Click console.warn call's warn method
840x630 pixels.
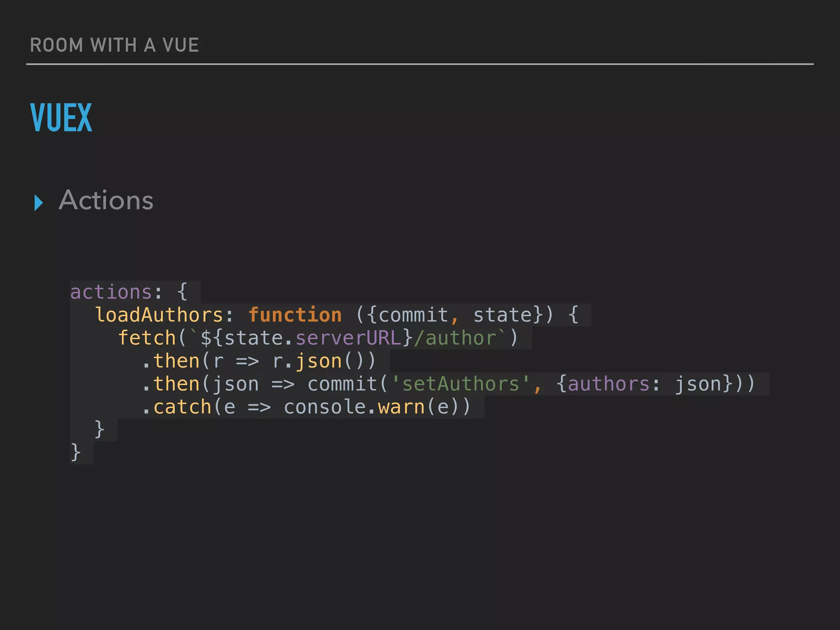click(401, 407)
